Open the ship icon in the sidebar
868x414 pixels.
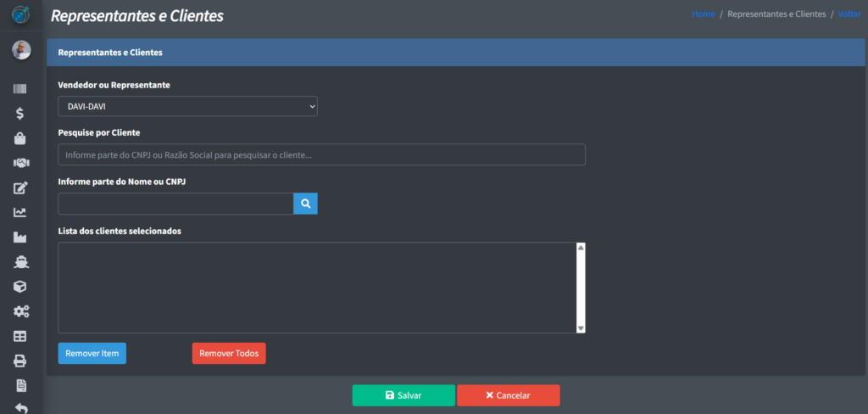pyautogui.click(x=20, y=262)
